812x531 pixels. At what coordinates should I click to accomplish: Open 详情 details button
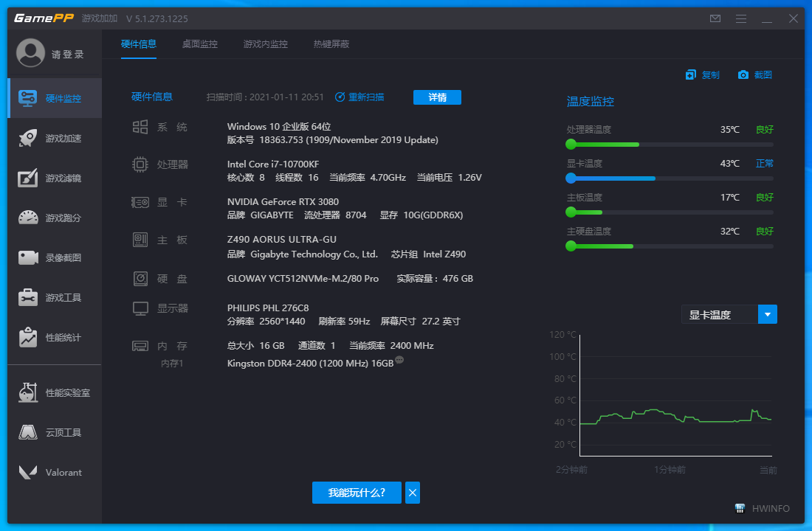tap(437, 97)
